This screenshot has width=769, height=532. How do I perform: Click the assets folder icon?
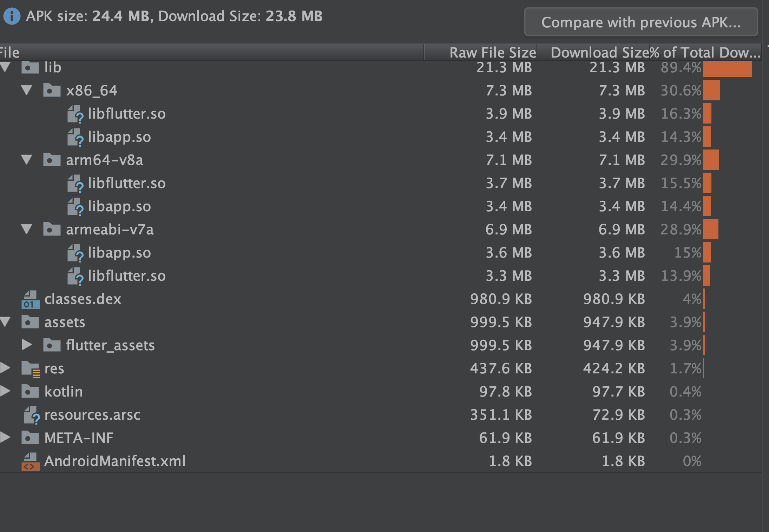point(30,322)
